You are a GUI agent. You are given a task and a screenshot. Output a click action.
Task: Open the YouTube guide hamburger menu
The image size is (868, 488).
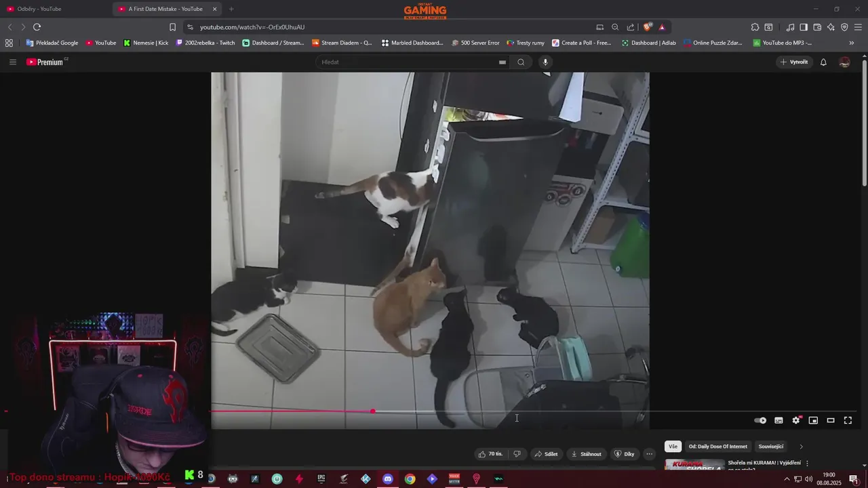(12, 62)
